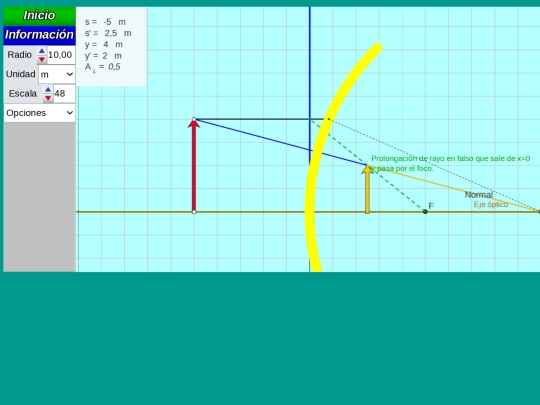This screenshot has height=405, width=540.
Task: Select the red object arrow base handle
Action: pyautogui.click(x=194, y=212)
